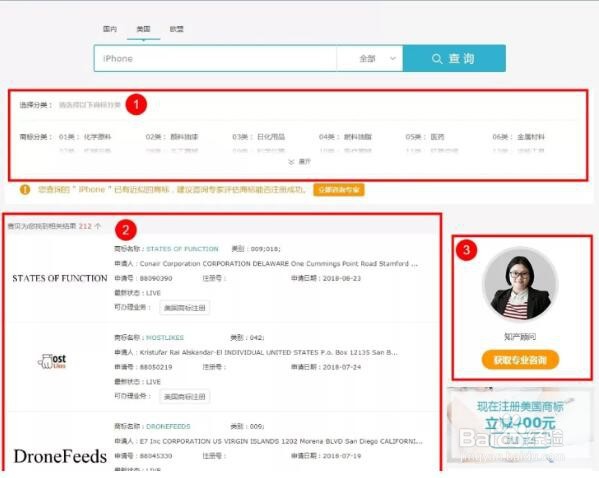
Task: Click application number 88045330
Action: [x=156, y=456]
